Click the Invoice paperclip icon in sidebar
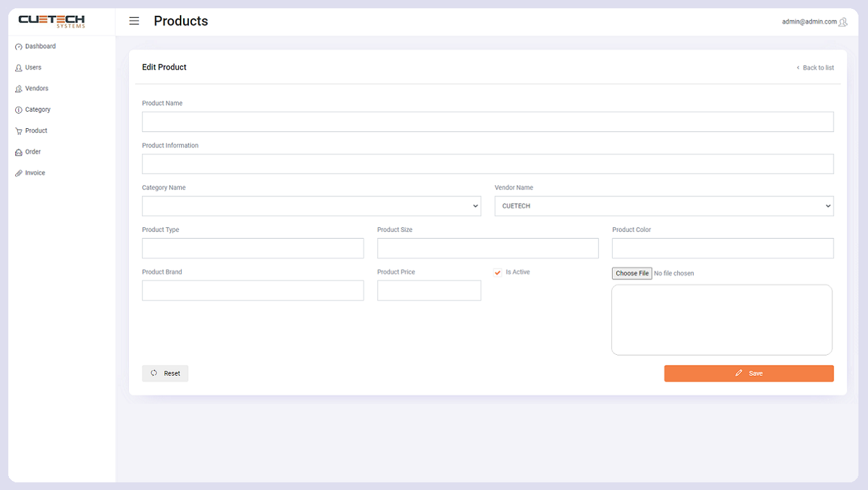This screenshot has width=868, height=490. click(x=19, y=173)
